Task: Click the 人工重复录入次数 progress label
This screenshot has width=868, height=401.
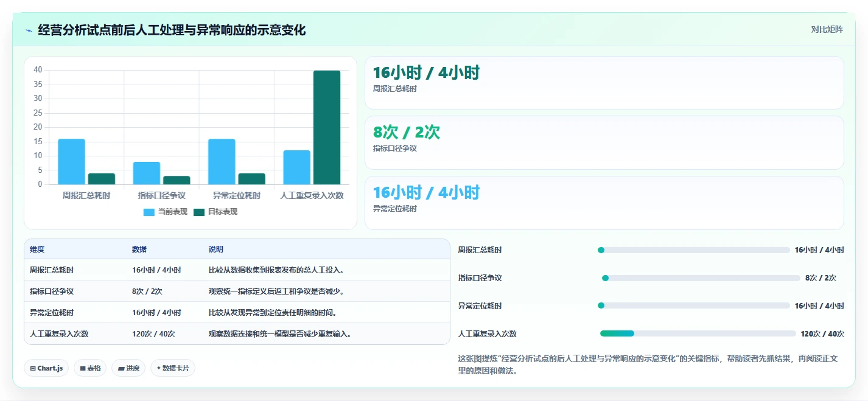Action: (488, 334)
